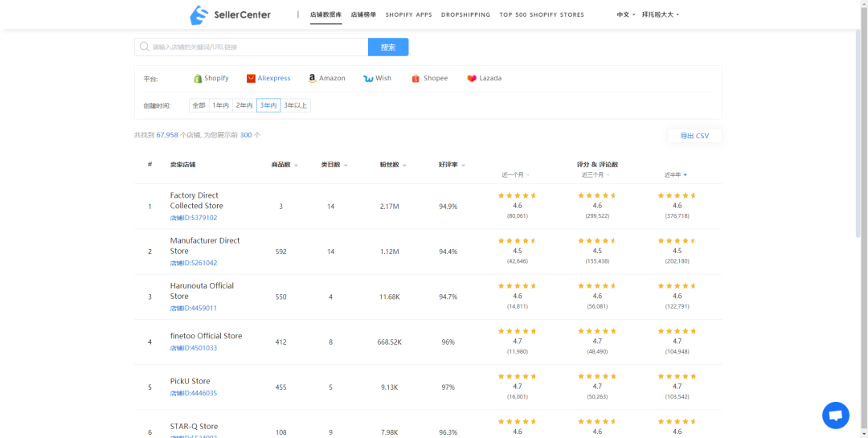Viewport: 868px width, 438px height.
Task: Open the chat support bubble
Action: tap(835, 415)
